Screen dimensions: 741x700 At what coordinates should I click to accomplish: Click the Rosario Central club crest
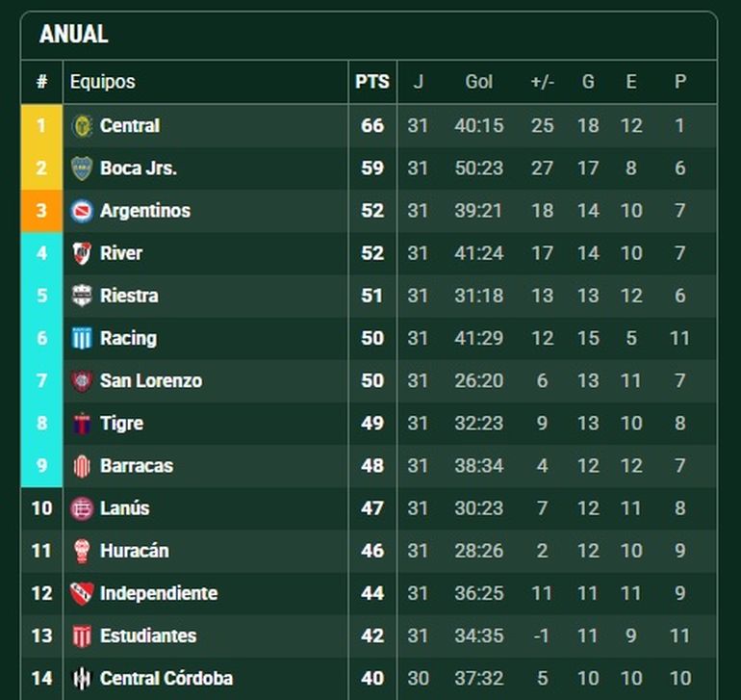[x=82, y=126]
